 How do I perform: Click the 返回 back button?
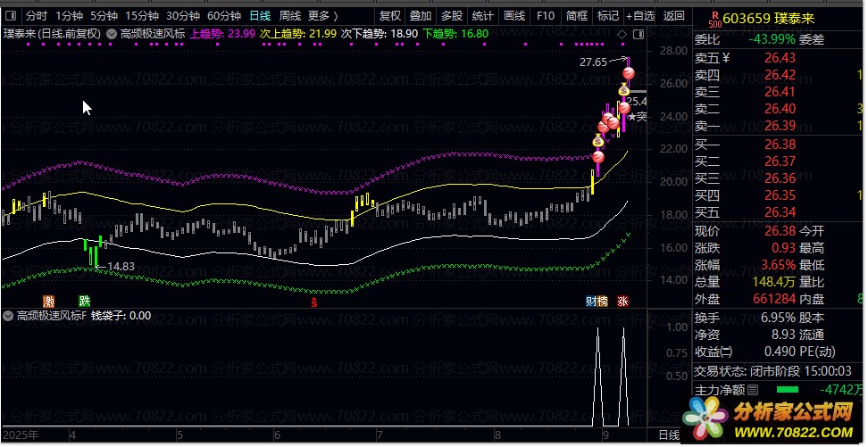(x=674, y=15)
